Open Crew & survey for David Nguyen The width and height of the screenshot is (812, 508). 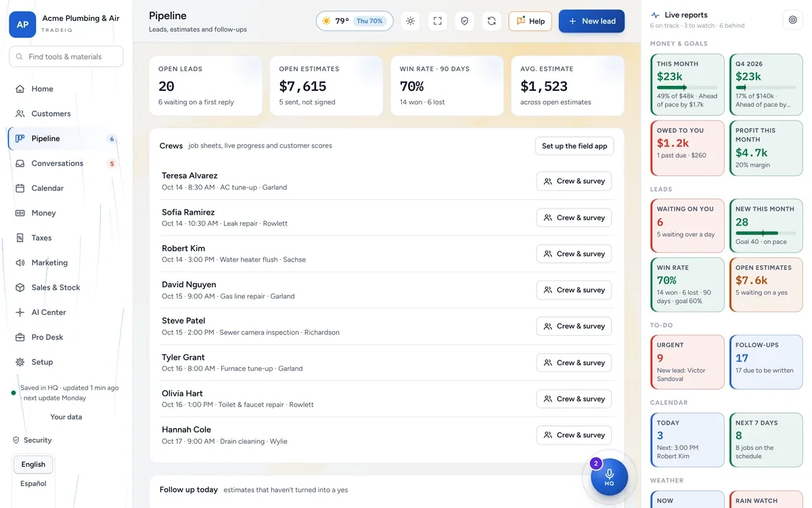point(574,290)
